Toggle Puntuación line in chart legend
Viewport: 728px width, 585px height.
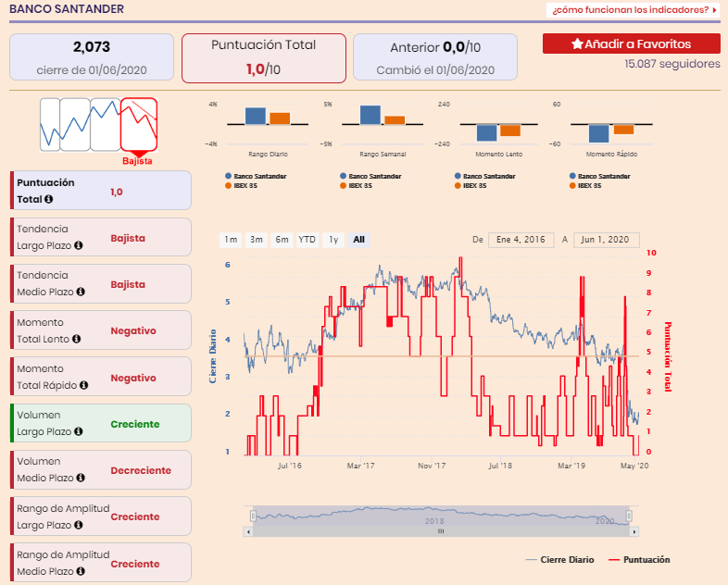[639, 559]
